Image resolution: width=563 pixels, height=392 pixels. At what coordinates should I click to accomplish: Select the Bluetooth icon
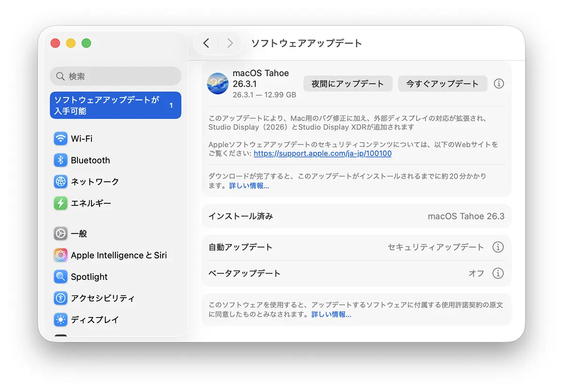click(60, 160)
